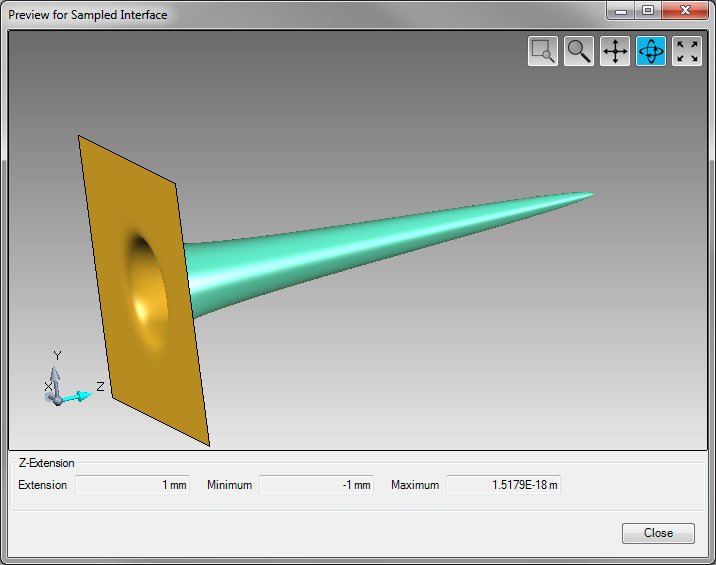The height and width of the screenshot is (565, 716).
Task: Choose the pan move tool
Action: (615, 51)
